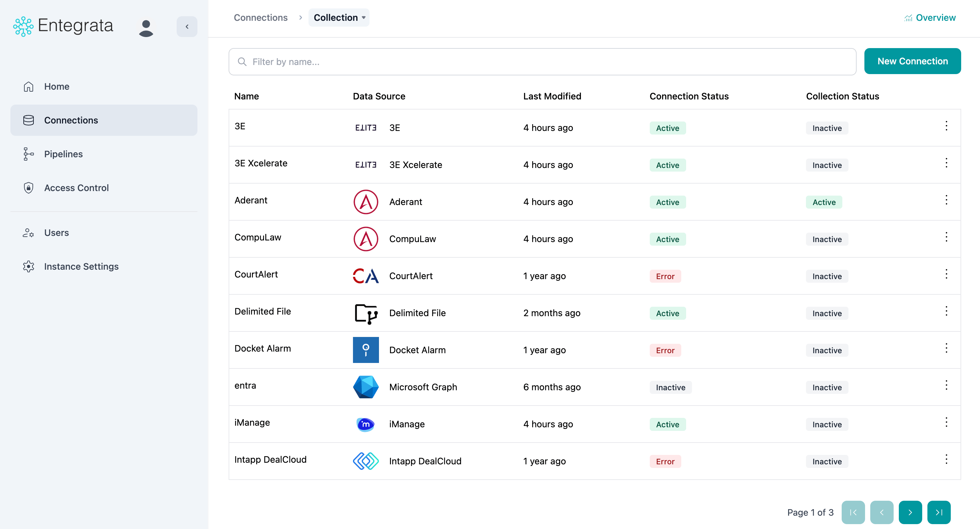The height and width of the screenshot is (529, 980).
Task: Click the Aderant row logo
Action: point(366,202)
